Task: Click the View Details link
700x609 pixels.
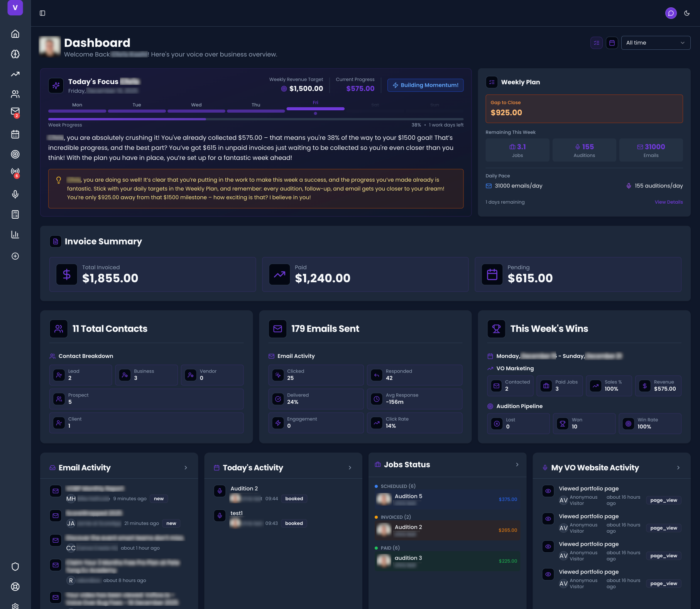Action: 668,202
